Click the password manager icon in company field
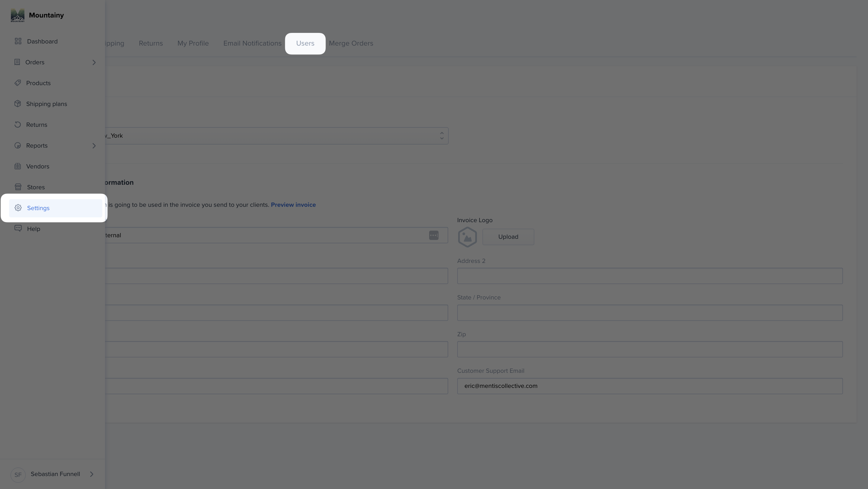868x489 pixels. [434, 235]
